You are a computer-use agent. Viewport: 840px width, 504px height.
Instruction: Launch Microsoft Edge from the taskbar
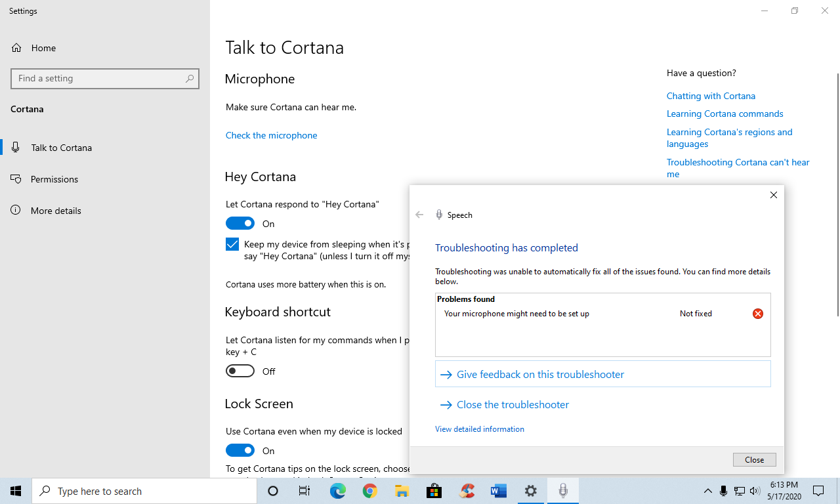(x=338, y=491)
